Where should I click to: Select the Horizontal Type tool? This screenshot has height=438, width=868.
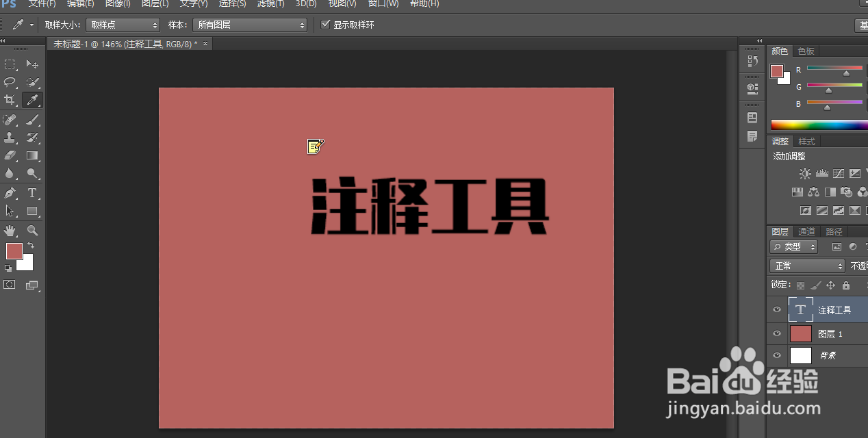(32, 193)
